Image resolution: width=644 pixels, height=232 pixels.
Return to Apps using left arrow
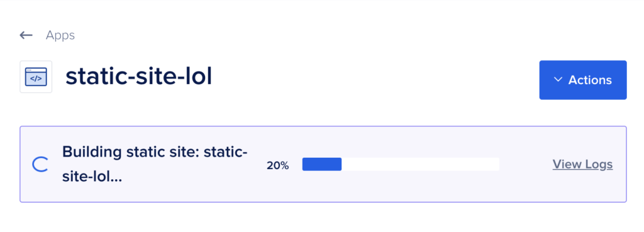[x=26, y=35]
